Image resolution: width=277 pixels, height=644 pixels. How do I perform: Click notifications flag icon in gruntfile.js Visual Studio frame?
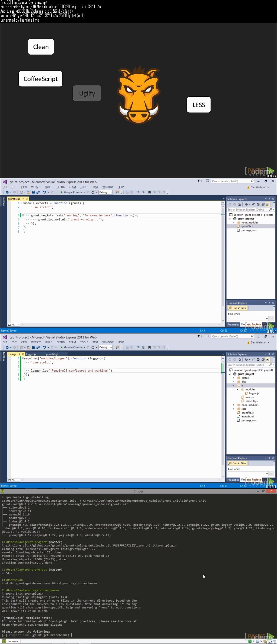coord(200,181)
